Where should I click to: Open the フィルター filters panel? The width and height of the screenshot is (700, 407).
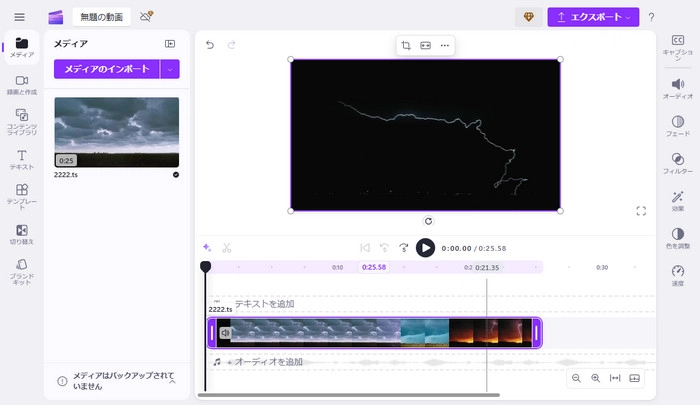[x=678, y=163]
